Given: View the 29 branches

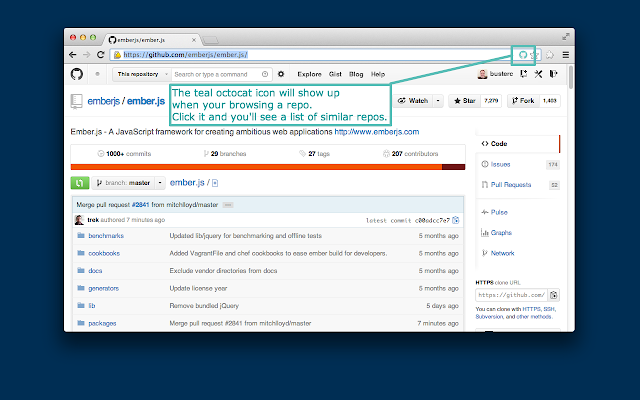Looking at the screenshot, I should point(224,154).
